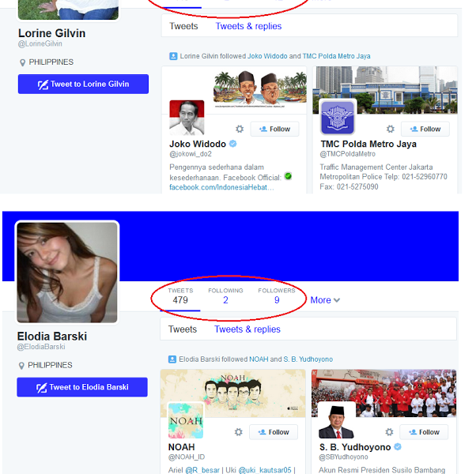Viewport: 476px width, 474px height.
Task: Open 'Tweets & replies' tab on Lorine Gilvin profile
Action: (248, 26)
